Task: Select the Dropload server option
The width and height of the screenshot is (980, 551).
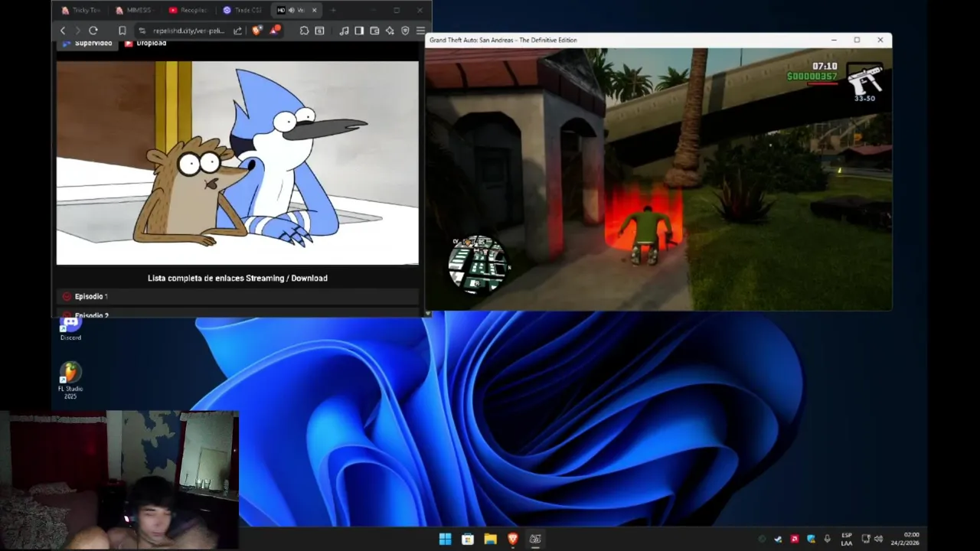Action: click(145, 44)
